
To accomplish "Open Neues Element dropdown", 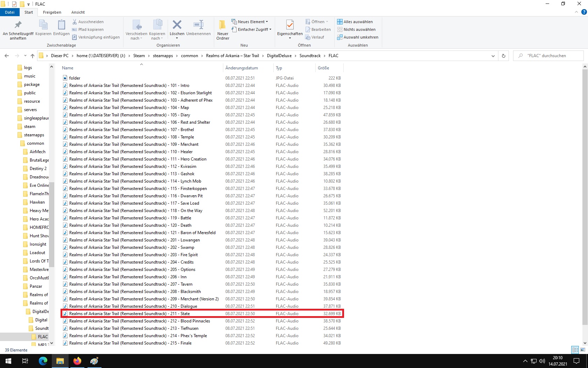I will (x=250, y=22).
